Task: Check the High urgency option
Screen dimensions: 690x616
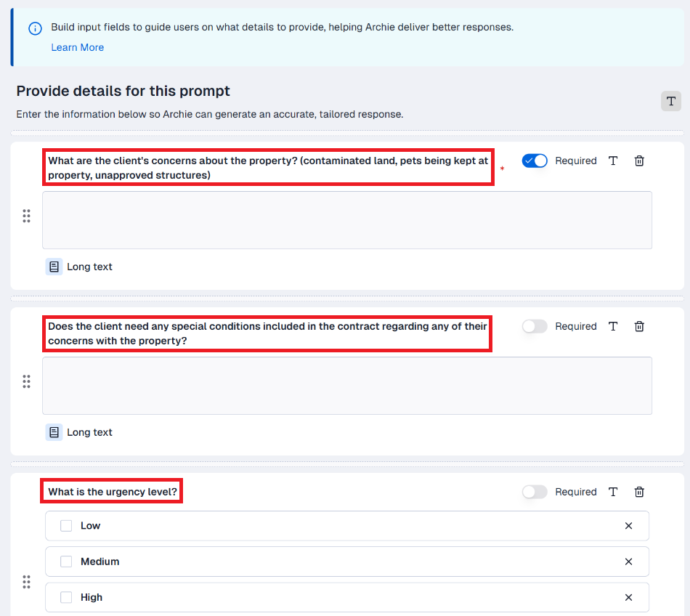Action: point(66,597)
